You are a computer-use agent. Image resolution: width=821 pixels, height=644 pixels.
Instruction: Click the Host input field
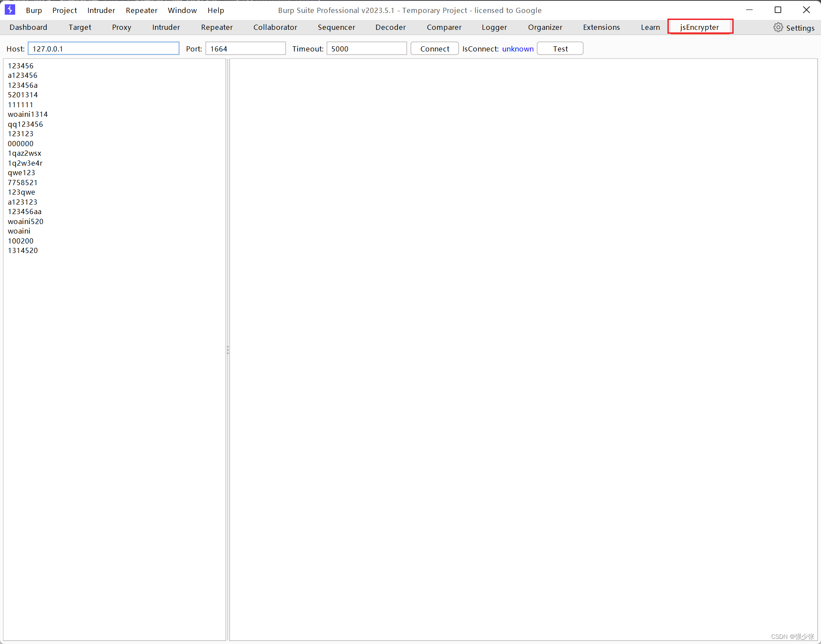click(x=103, y=48)
